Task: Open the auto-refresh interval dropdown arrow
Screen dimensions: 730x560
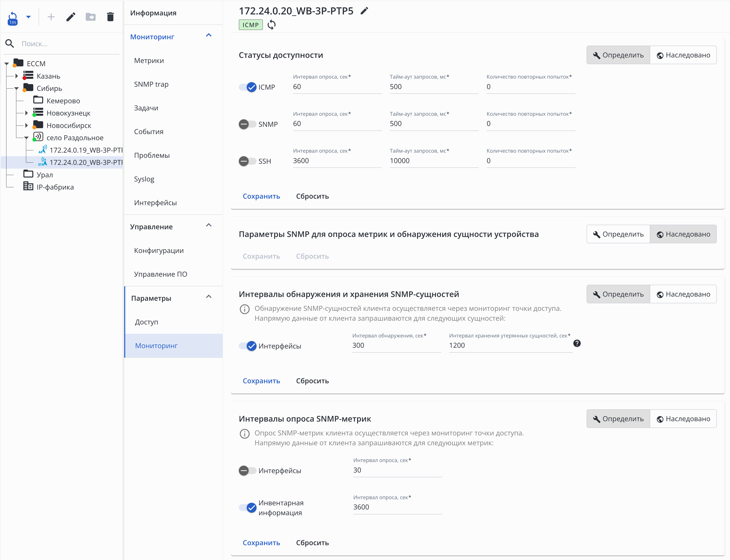Action: coord(28,17)
